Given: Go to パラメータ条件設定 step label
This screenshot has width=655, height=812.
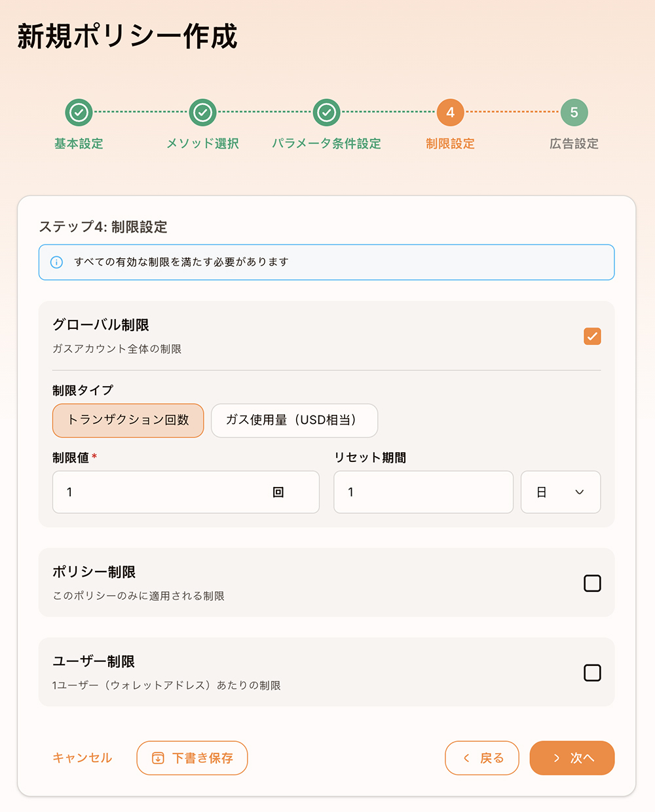Looking at the screenshot, I should 326,144.
